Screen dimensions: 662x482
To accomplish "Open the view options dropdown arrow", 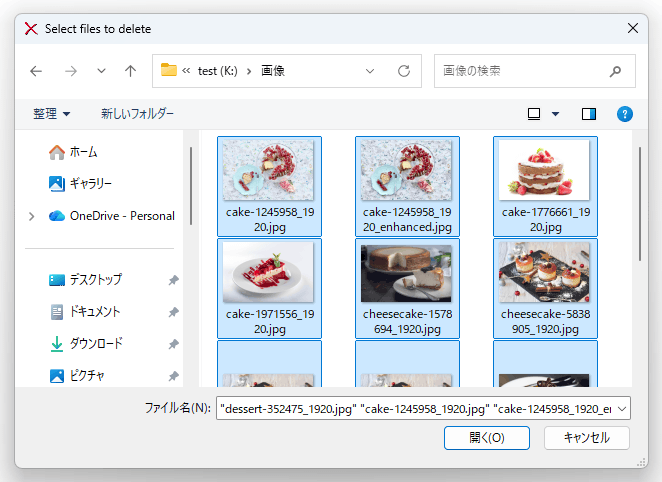I will [556, 114].
